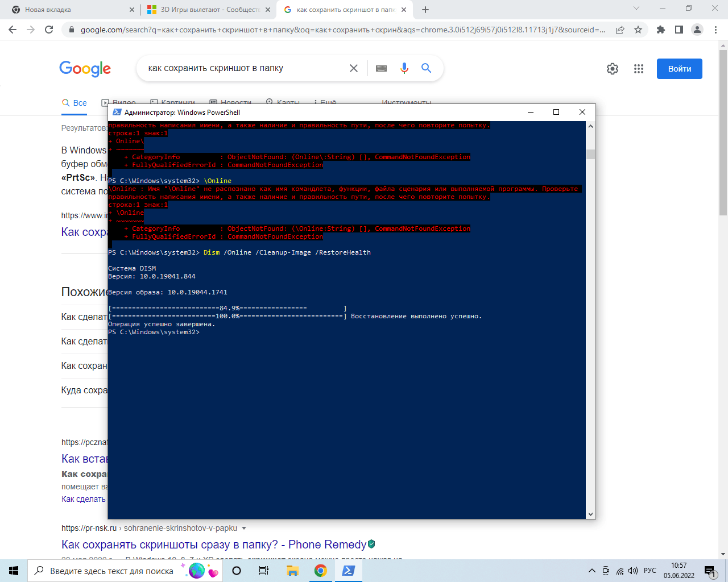Open the Chrome side panel icon
The width and height of the screenshot is (728, 582).
coord(679,30)
